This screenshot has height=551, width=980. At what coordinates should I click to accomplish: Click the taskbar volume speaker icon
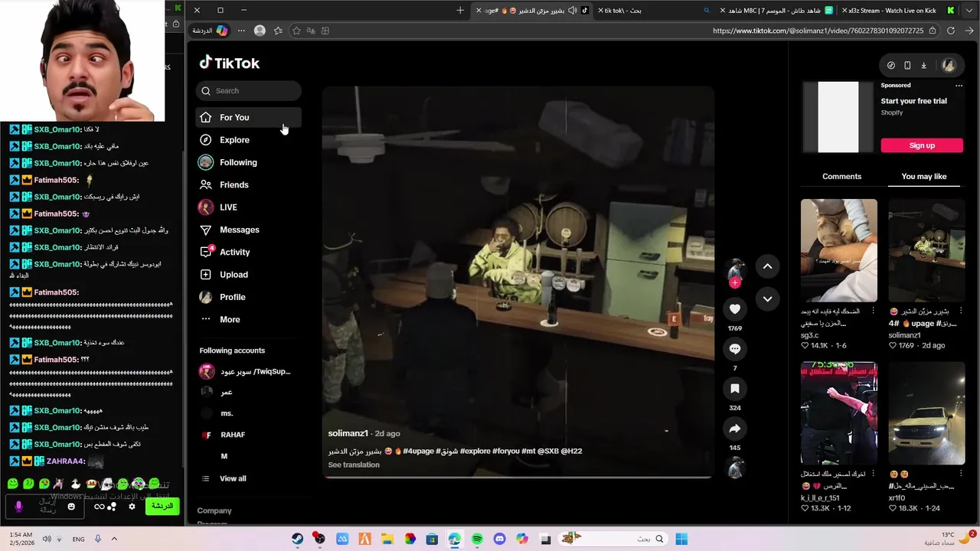click(x=47, y=539)
